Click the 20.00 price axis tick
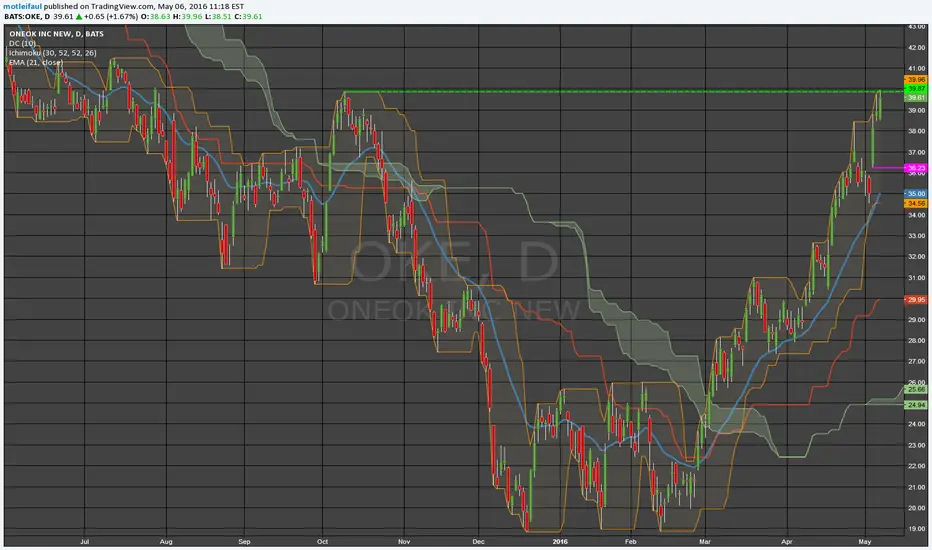The width and height of the screenshot is (932, 550). [916, 508]
